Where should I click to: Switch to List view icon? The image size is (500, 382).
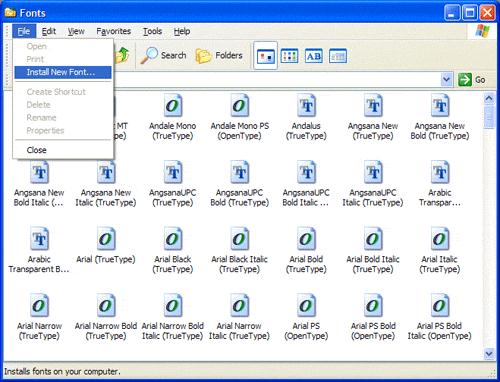click(x=289, y=56)
